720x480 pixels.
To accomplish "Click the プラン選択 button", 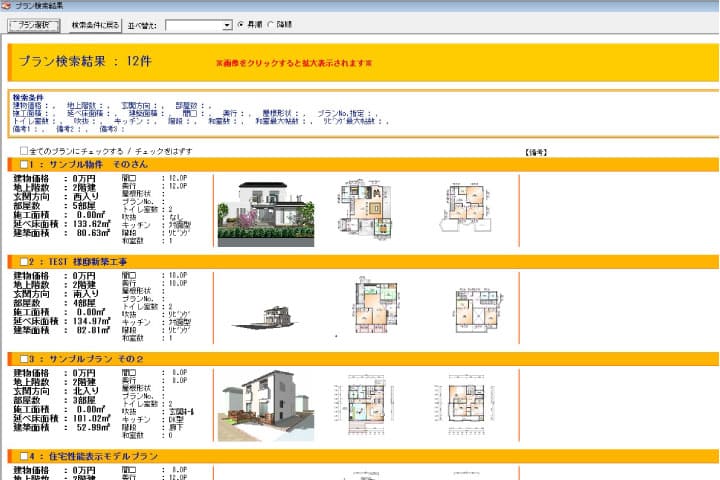I will coord(33,24).
